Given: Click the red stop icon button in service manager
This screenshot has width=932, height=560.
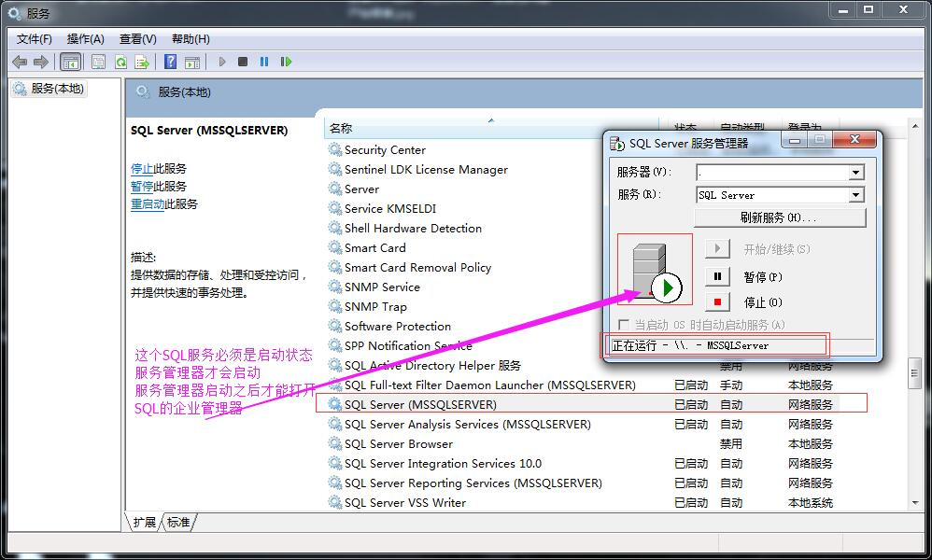Looking at the screenshot, I should [x=717, y=302].
